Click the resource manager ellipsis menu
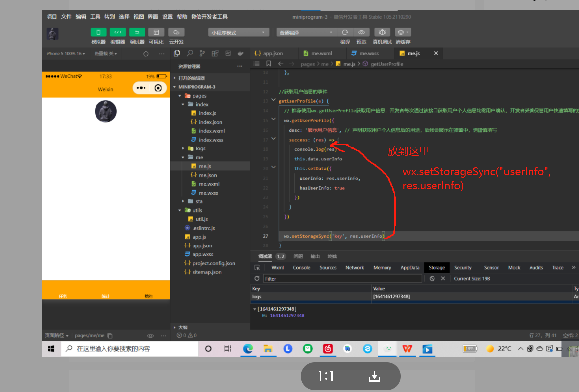 (240, 66)
